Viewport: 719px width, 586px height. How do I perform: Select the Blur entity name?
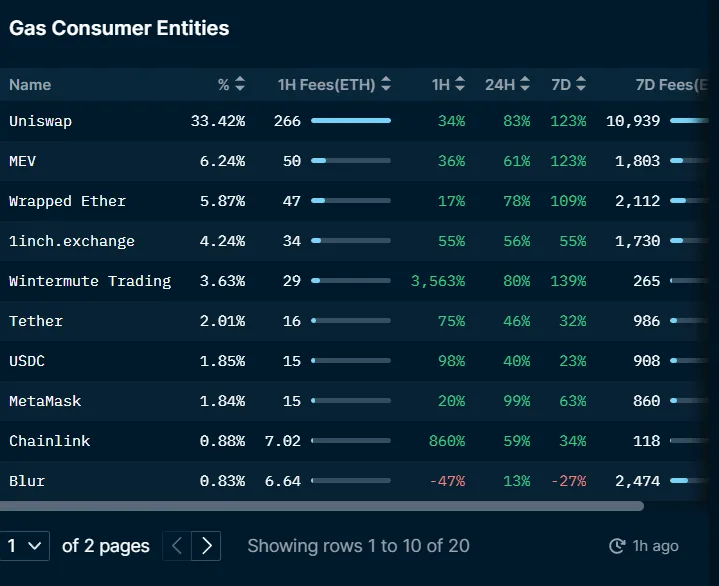27,481
